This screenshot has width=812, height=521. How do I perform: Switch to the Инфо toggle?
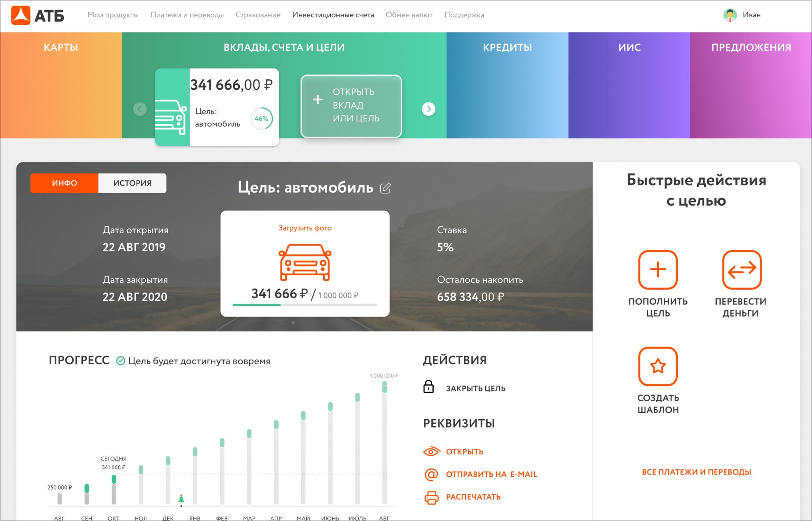64,183
